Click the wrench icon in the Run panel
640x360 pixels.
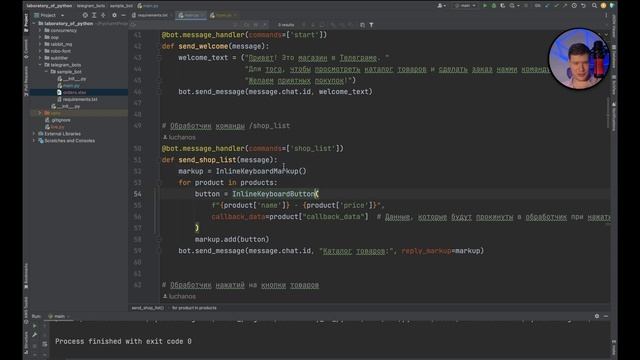point(35,335)
